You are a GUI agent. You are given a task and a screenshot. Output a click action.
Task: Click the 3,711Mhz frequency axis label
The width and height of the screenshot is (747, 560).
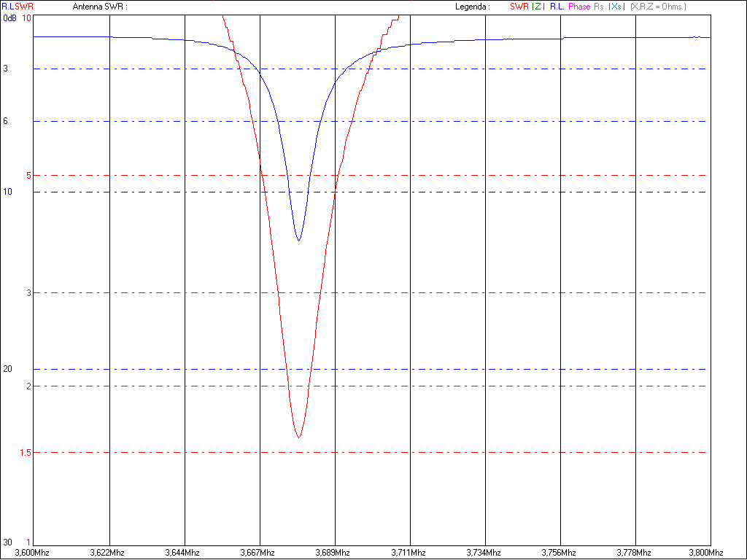(410, 553)
